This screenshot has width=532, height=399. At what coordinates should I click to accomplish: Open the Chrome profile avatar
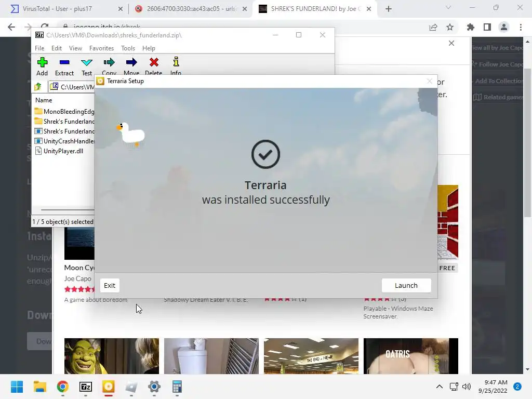tap(504, 27)
